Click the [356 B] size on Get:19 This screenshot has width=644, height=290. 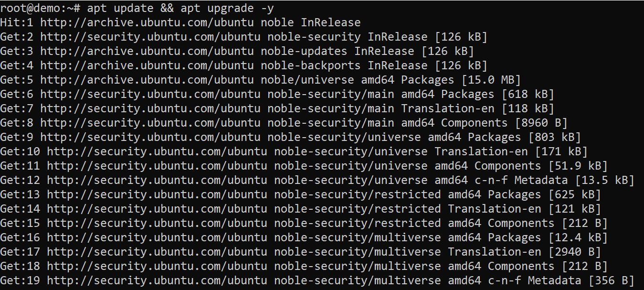click(611, 280)
